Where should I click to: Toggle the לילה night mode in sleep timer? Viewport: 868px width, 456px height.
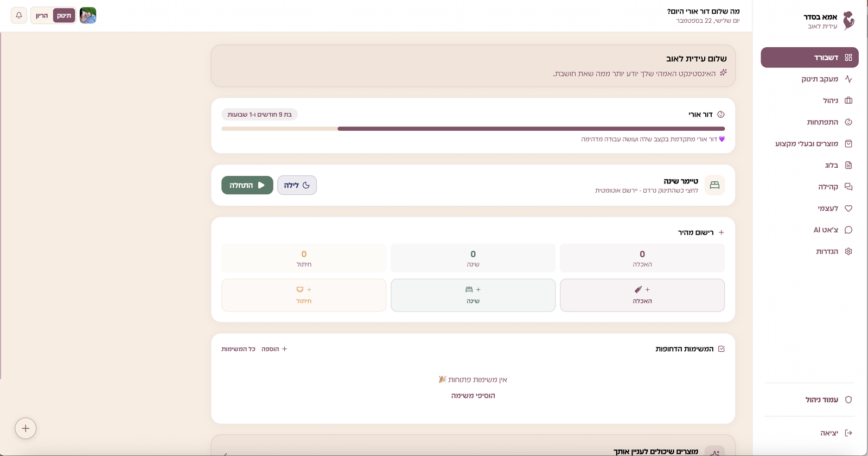pos(297,185)
